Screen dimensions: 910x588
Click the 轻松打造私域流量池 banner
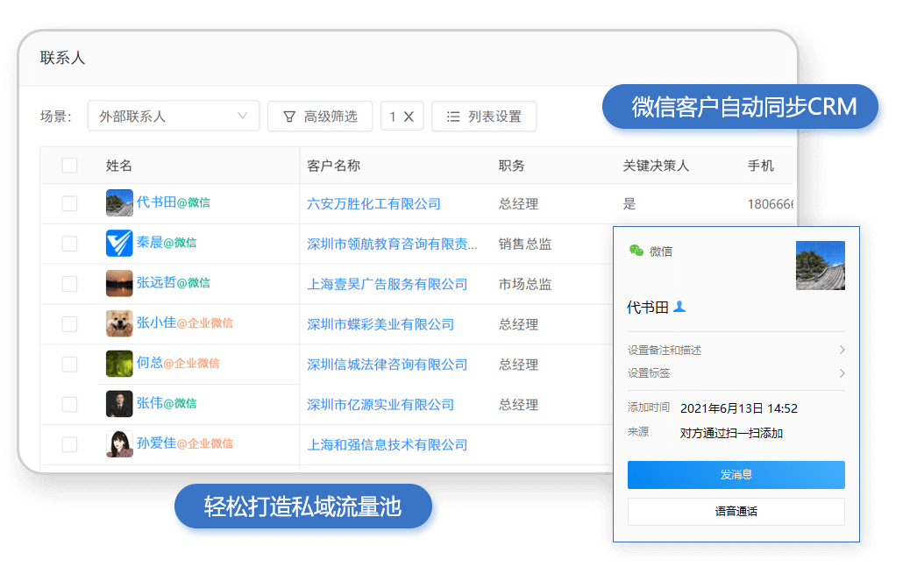coord(303,507)
